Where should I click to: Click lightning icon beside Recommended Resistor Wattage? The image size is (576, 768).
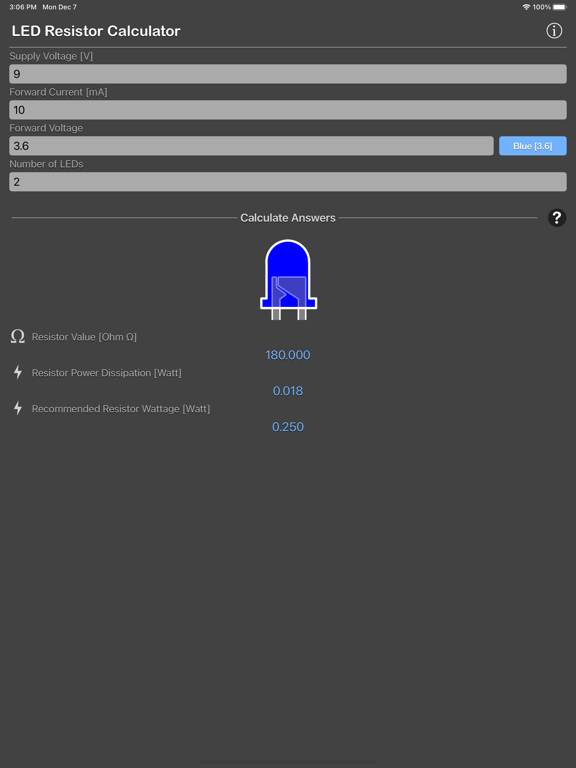[x=18, y=408]
